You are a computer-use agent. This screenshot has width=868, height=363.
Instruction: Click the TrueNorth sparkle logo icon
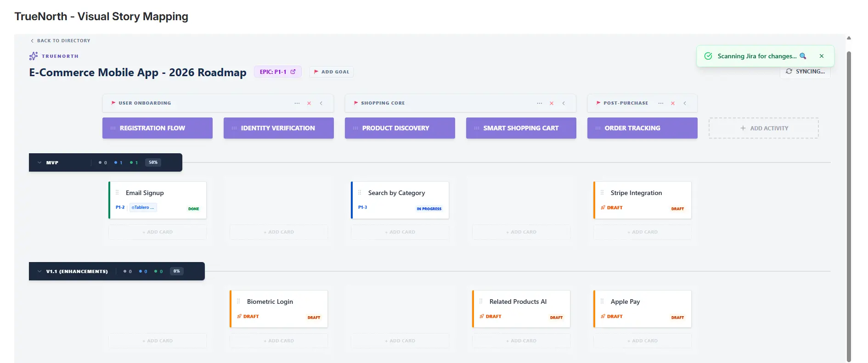pyautogui.click(x=33, y=56)
